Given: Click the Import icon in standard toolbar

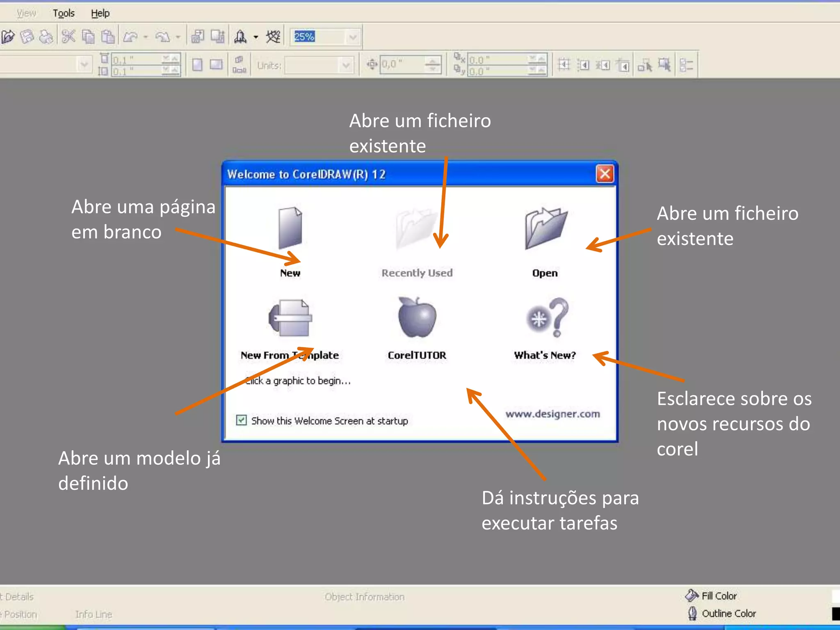Looking at the screenshot, I should pos(197,37).
